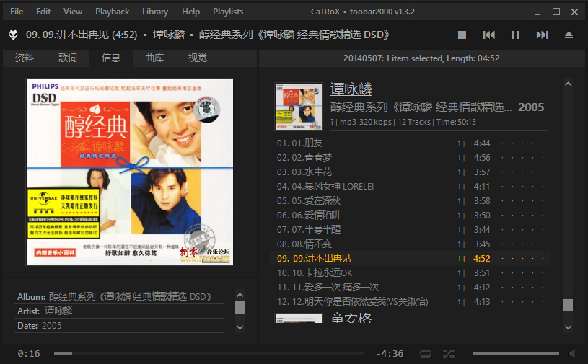588x364 pixels.
Task: Click the 童安格 artist header
Action: tap(351, 319)
